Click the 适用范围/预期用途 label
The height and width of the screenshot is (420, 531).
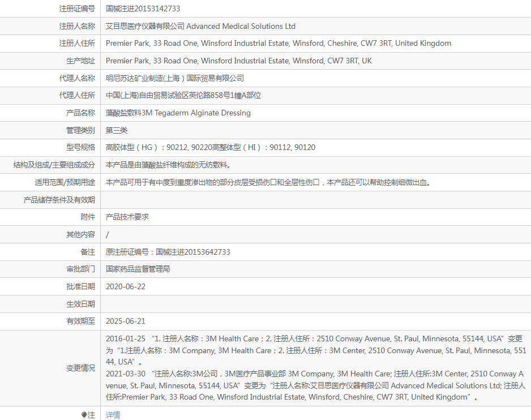coord(65,183)
